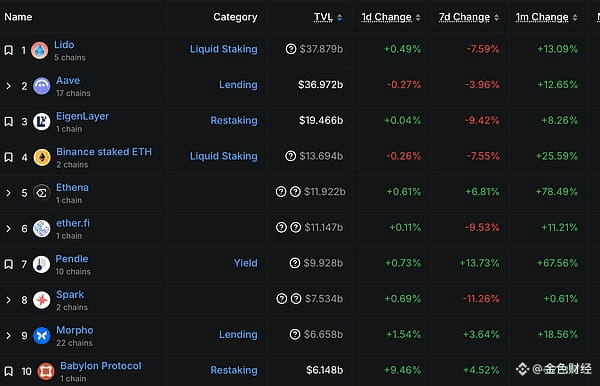The image size is (600, 386).
Task: Bookmark Babylon Protocol entry
Action: [8, 371]
